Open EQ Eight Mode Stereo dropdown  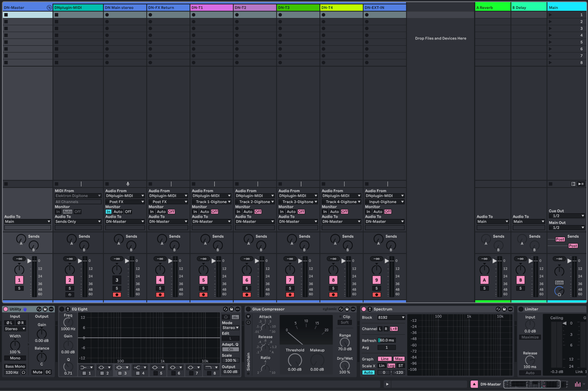(230, 328)
